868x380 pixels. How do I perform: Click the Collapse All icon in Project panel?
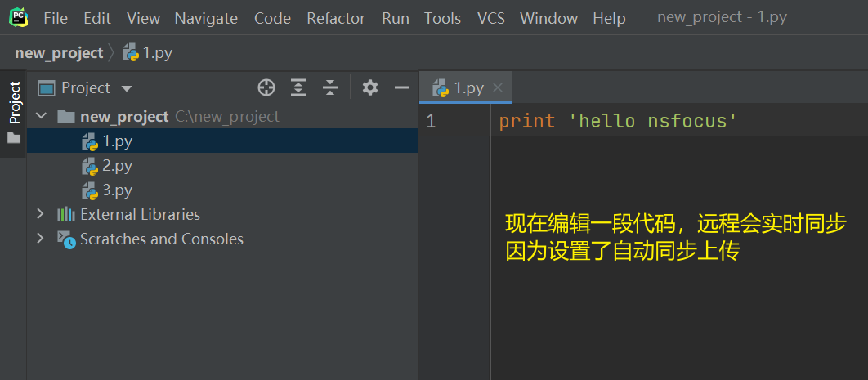click(x=329, y=87)
